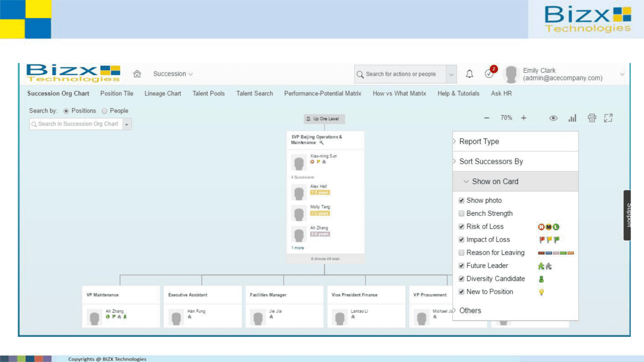
Task: Click the to-do checkmark icon with badge 2
Action: (488, 74)
